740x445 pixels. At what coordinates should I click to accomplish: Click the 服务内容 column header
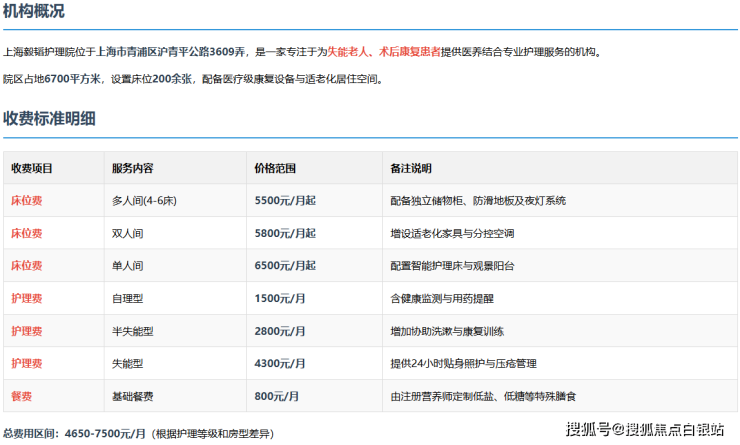pyautogui.click(x=132, y=168)
